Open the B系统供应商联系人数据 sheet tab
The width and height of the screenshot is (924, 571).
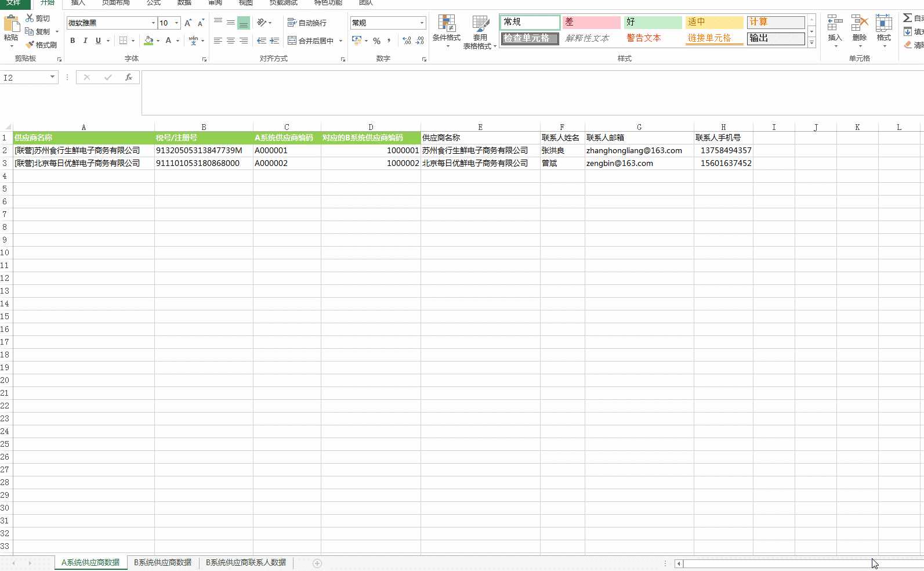(246, 563)
